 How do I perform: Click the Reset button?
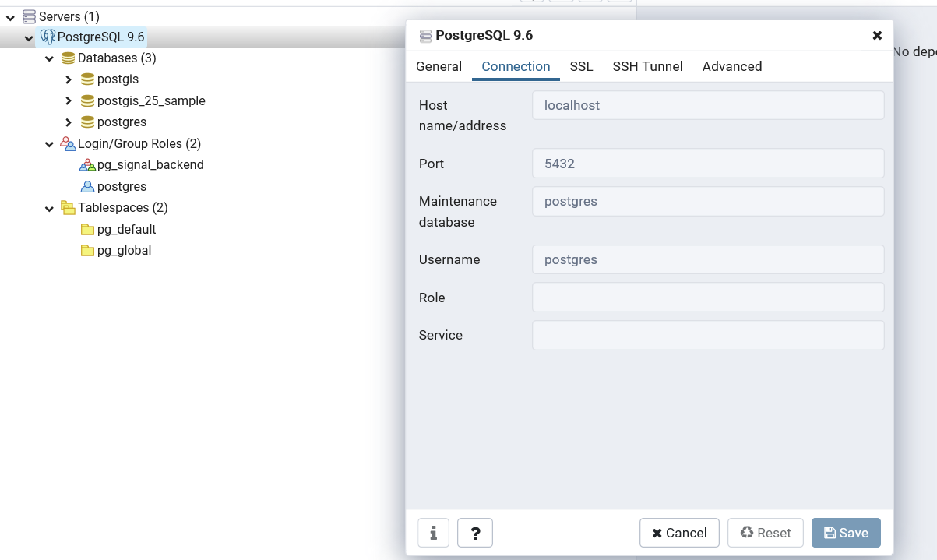point(765,533)
